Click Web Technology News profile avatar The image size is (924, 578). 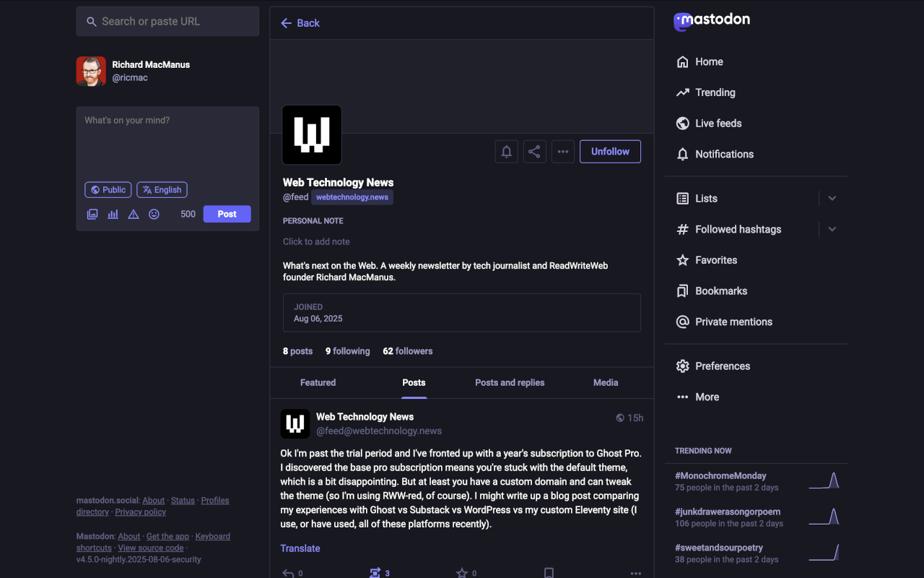[x=312, y=135]
